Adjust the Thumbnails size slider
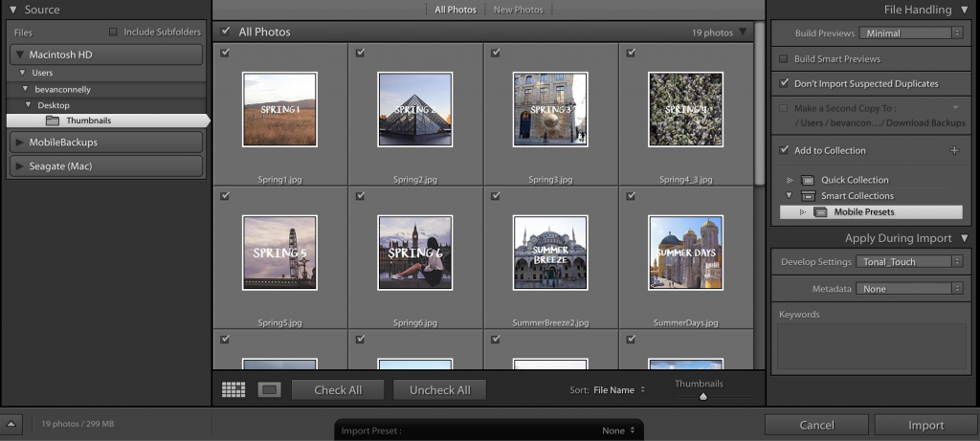Image resolution: width=980 pixels, height=441 pixels. 703,396
